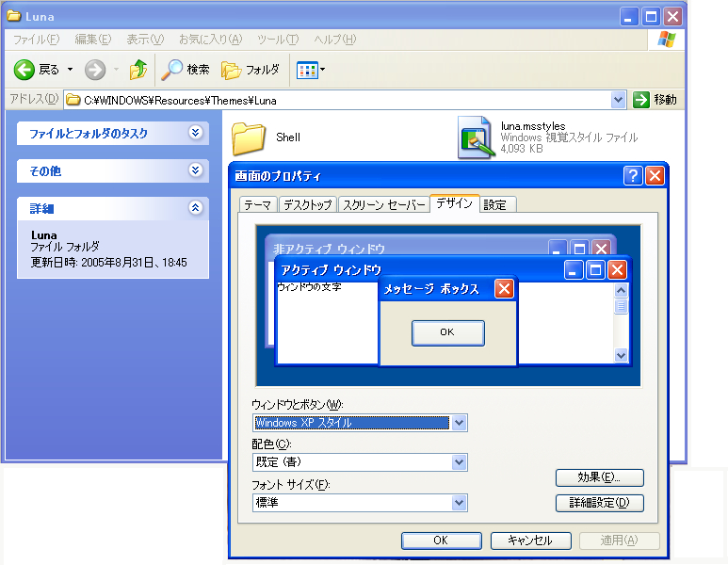Go up one folder level icon
728x565 pixels.
pos(138,70)
